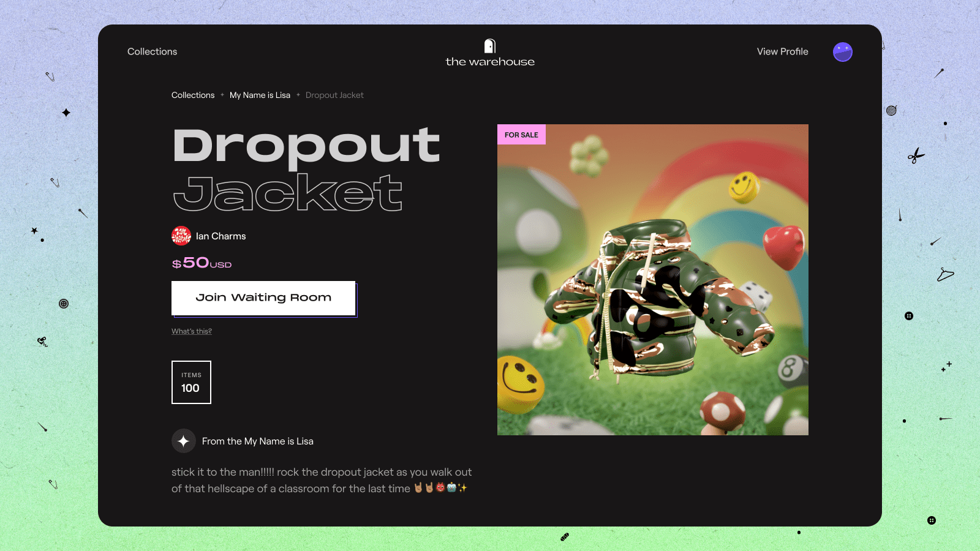
Task: Click the ITEMS 100 box
Action: (191, 382)
